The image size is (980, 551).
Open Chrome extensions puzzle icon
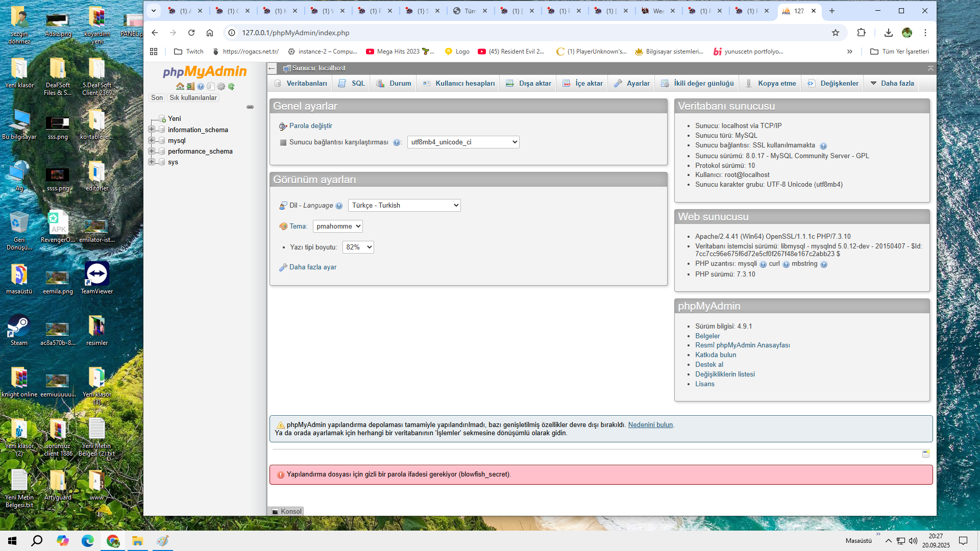[x=862, y=33]
